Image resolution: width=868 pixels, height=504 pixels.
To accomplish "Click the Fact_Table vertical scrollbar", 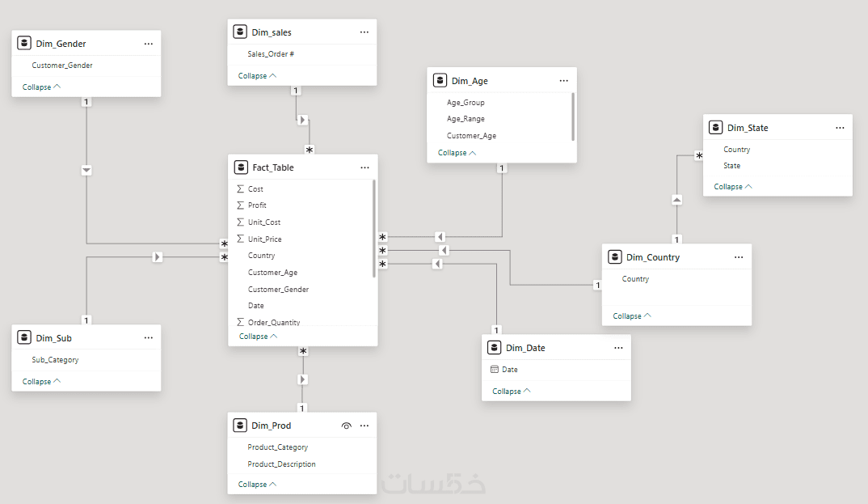I will [x=373, y=228].
